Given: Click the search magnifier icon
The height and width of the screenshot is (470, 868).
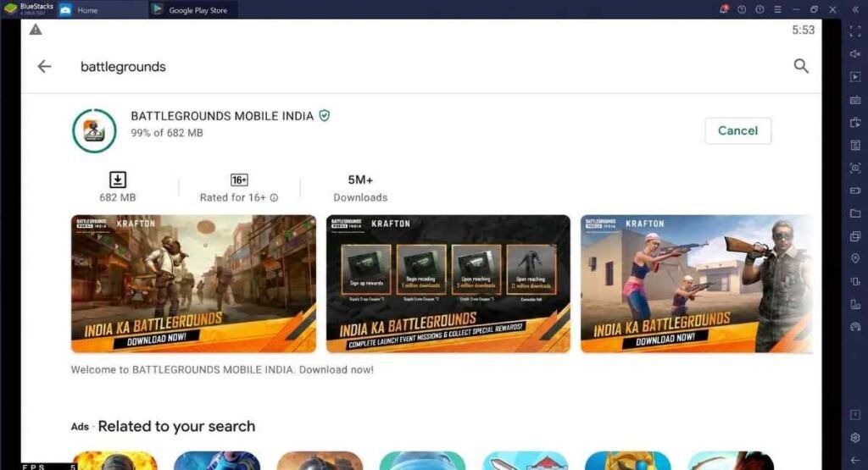Looking at the screenshot, I should (801, 66).
